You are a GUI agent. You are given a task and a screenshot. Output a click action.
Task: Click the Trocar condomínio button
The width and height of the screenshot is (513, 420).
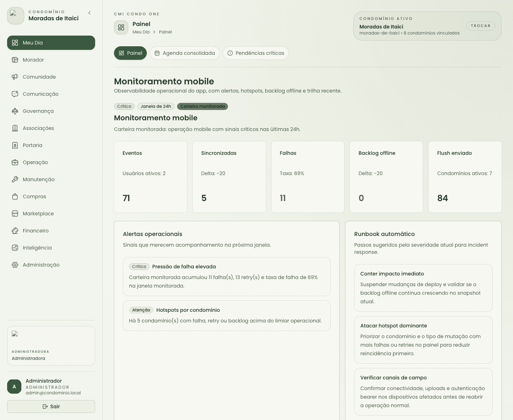coord(481,26)
